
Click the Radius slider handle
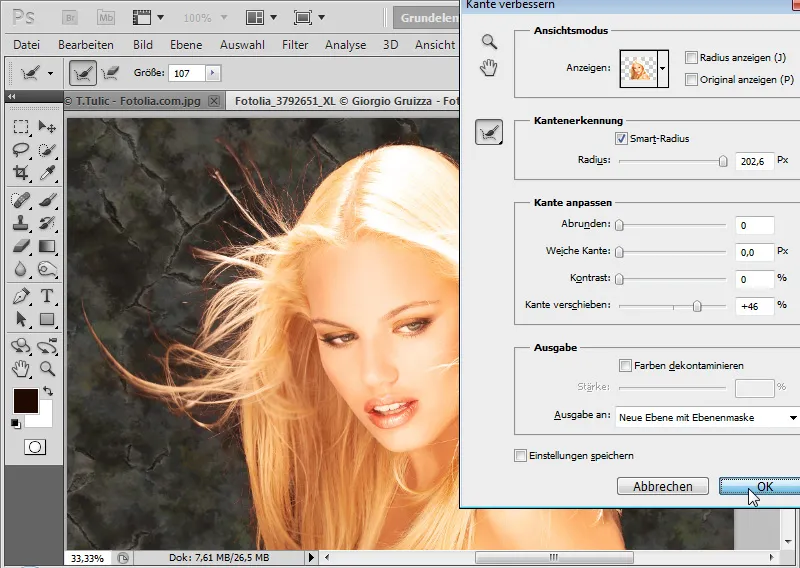[x=723, y=161]
